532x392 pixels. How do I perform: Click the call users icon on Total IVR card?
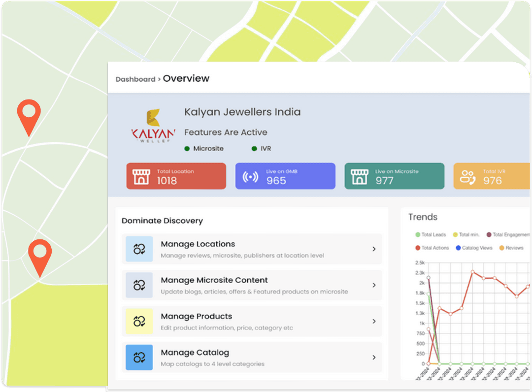coord(468,177)
